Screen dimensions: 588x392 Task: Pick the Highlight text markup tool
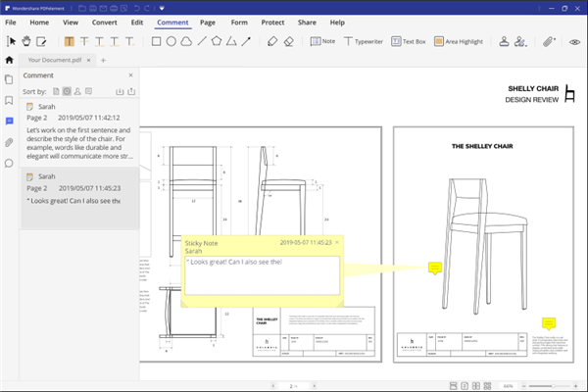(x=70, y=42)
